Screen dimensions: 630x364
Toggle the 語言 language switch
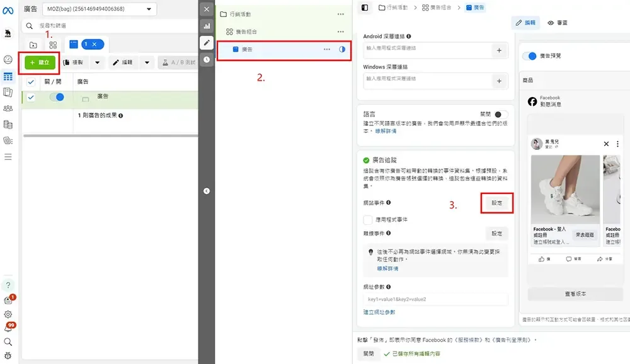click(x=501, y=115)
